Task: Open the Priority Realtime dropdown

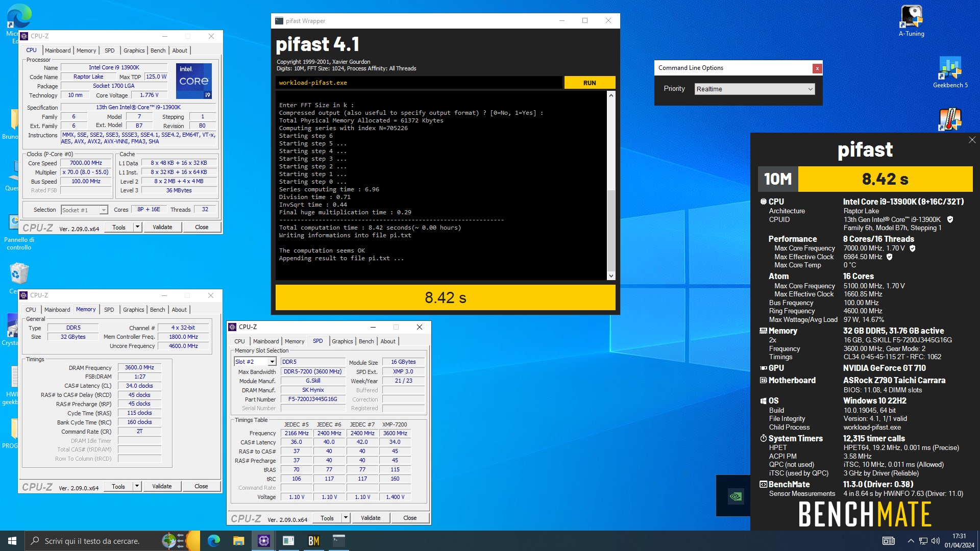Action: [754, 89]
